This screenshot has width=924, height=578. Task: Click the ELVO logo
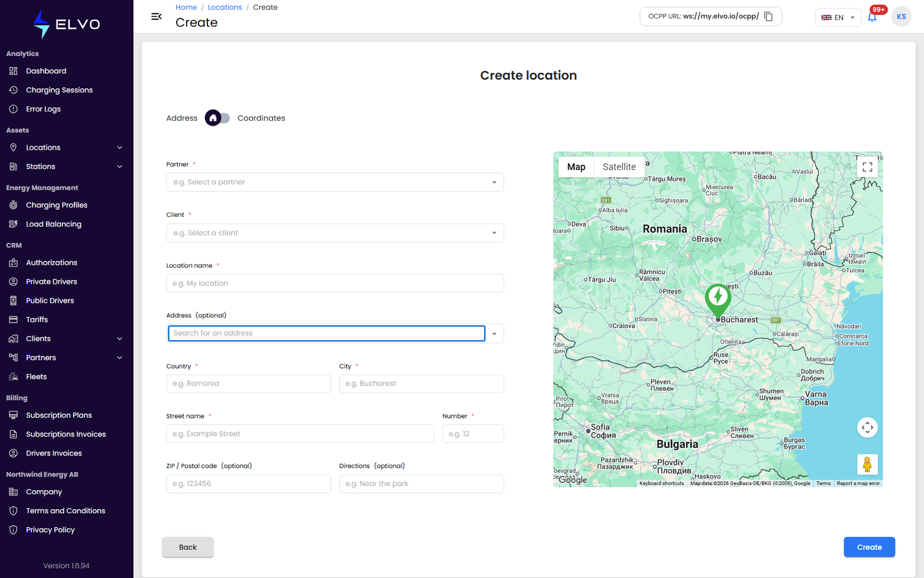tap(66, 24)
